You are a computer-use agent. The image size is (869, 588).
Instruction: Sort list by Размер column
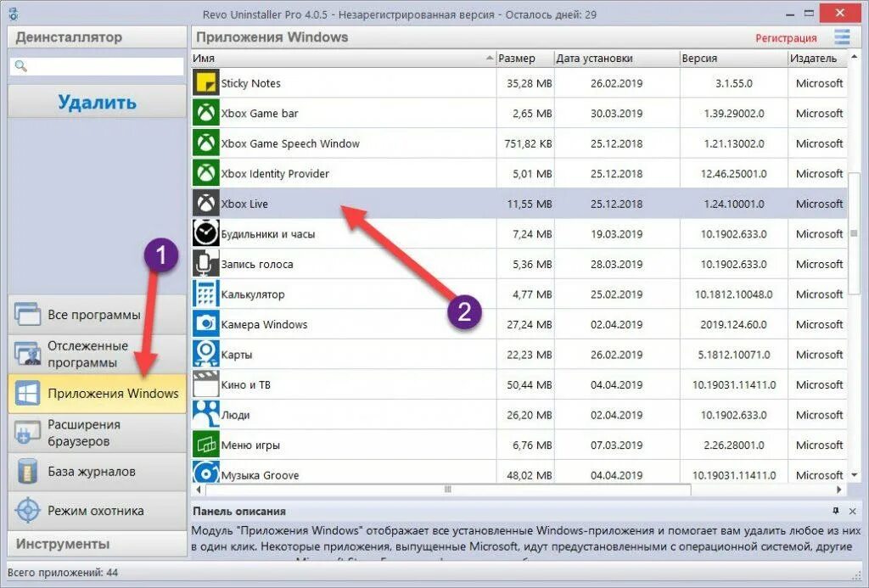click(525, 59)
